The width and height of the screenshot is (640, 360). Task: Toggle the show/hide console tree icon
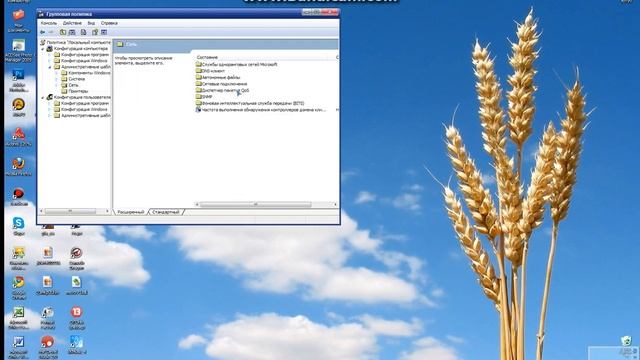72,32
